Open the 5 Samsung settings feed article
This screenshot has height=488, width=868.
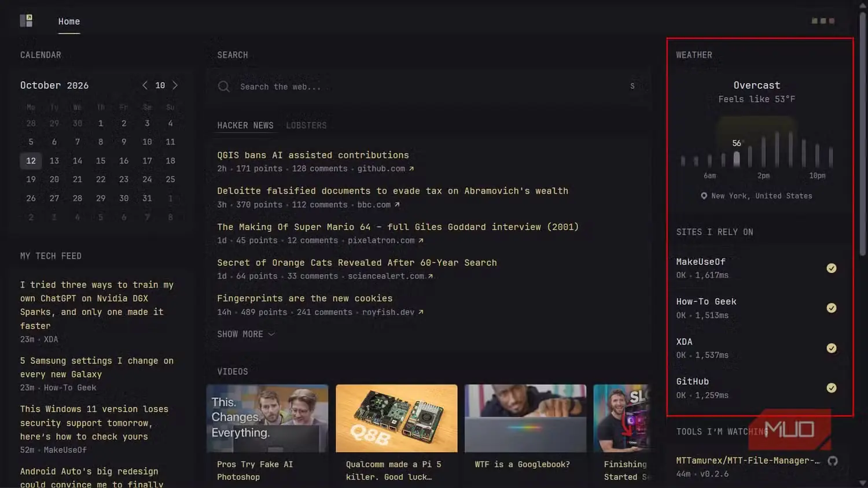[x=97, y=367]
